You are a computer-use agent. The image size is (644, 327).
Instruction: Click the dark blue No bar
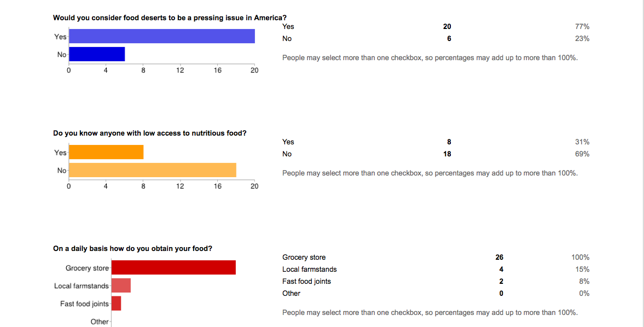[97, 54]
